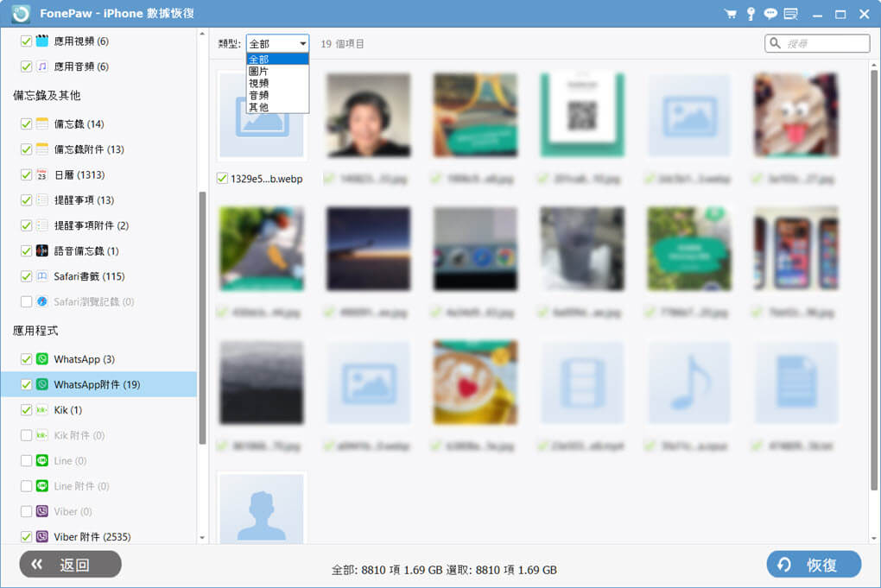The height and width of the screenshot is (588, 881).
Task: Click the 語音備忘錄 voice memo icon
Action: click(x=42, y=251)
